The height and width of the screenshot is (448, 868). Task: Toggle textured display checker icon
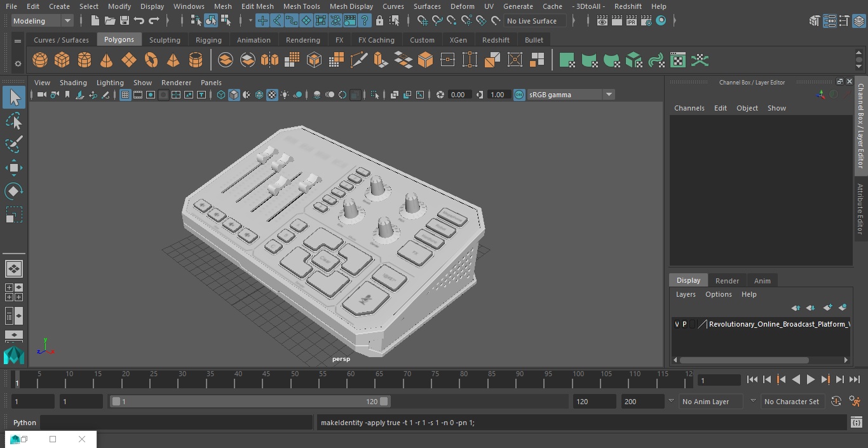(x=272, y=95)
